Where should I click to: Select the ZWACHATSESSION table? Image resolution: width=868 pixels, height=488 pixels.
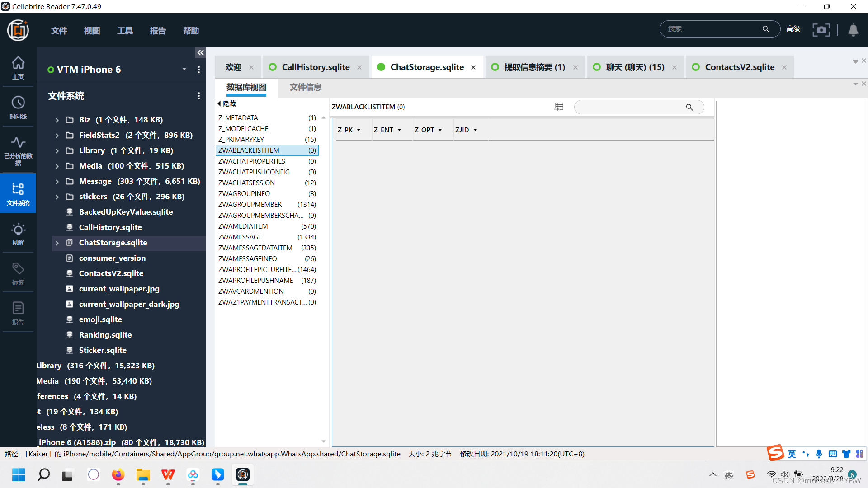(x=267, y=183)
